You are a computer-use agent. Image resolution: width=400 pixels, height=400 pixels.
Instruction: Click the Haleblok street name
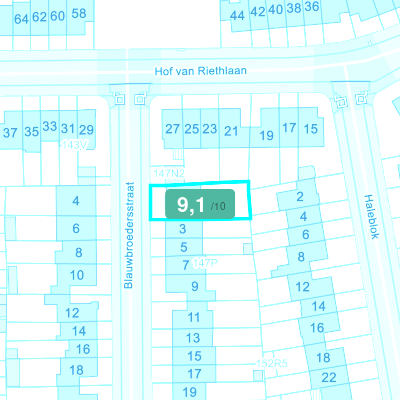point(371,217)
